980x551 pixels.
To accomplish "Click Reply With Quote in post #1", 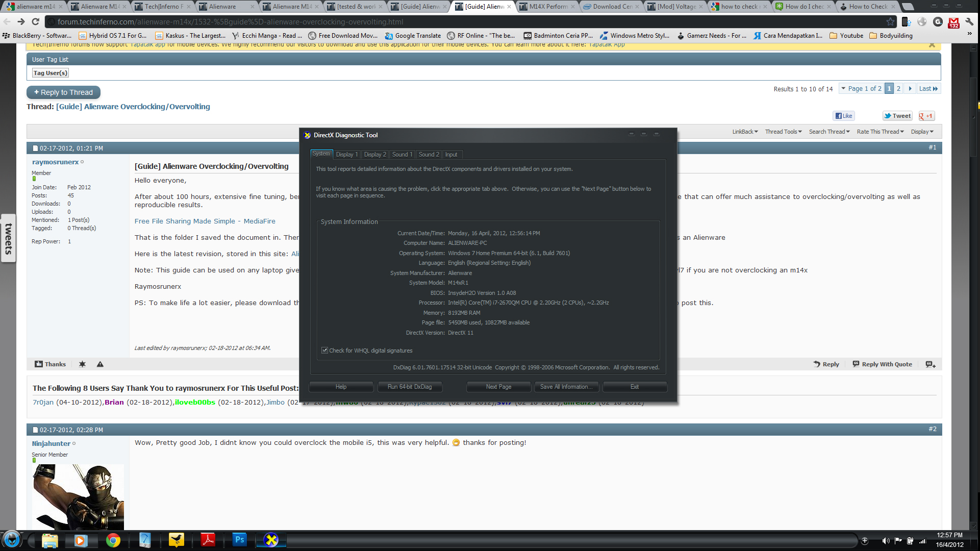I will tap(882, 364).
